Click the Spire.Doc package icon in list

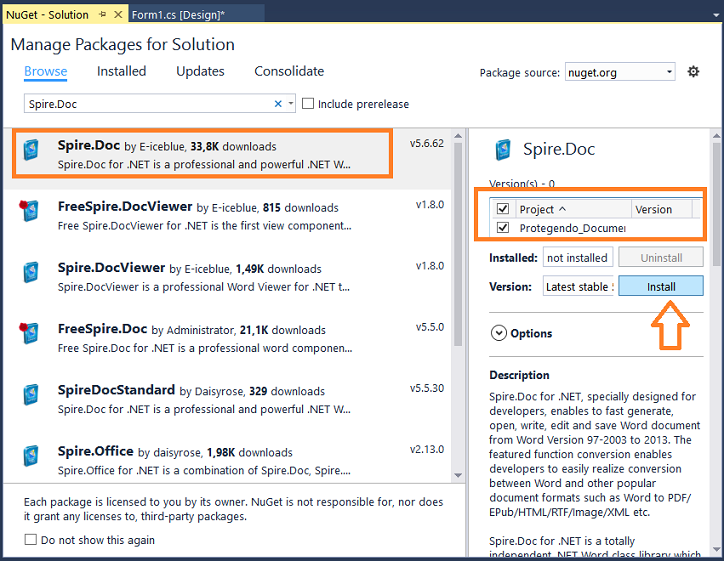[31, 150]
